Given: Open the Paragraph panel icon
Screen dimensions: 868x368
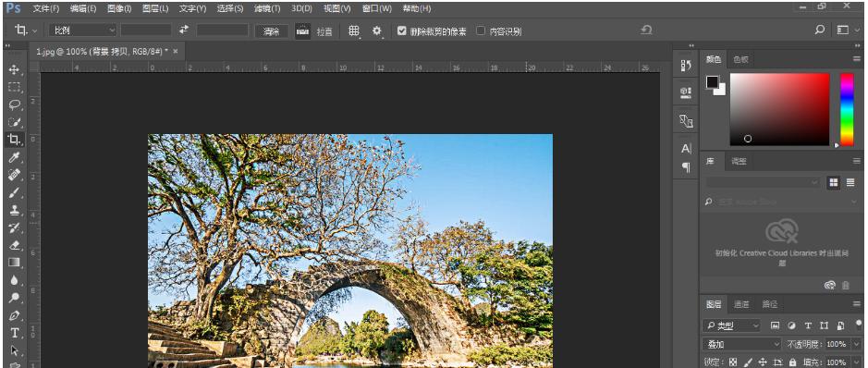Looking at the screenshot, I should [x=686, y=167].
